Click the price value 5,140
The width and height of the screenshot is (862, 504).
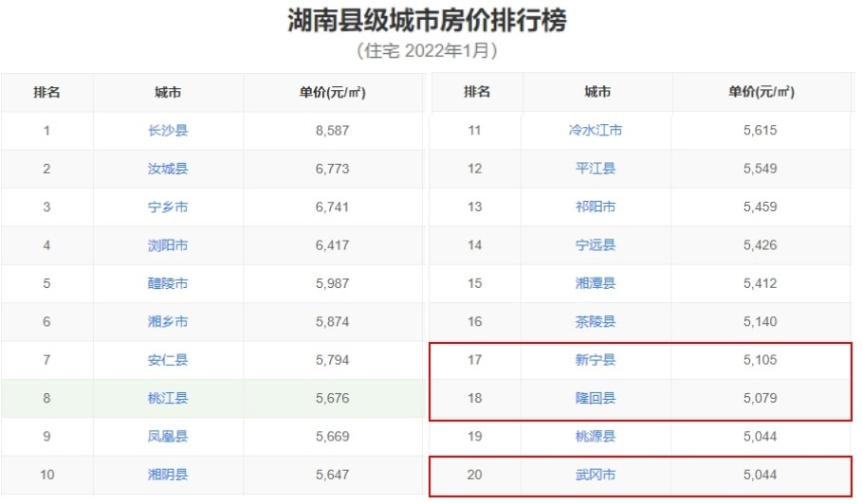pos(761,322)
